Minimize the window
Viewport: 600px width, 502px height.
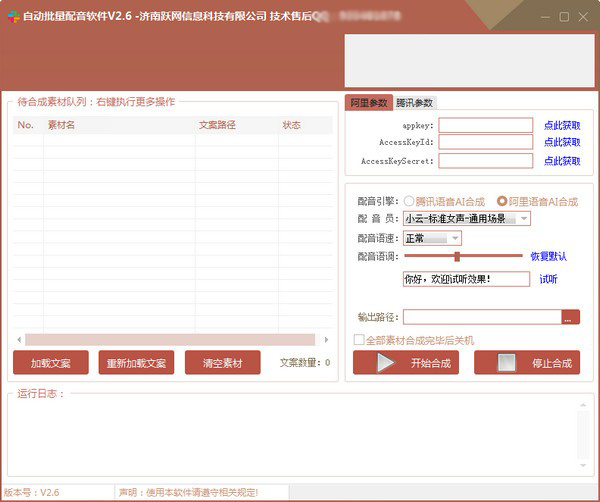click(x=545, y=17)
